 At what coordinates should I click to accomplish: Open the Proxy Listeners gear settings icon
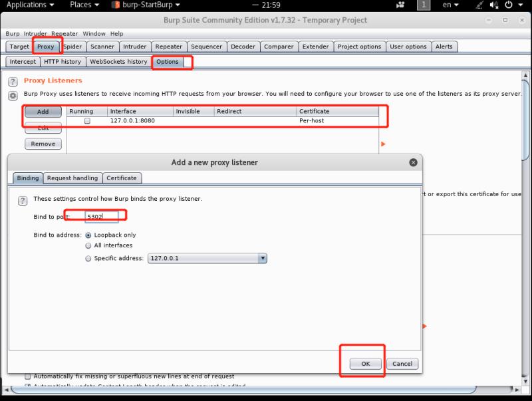[13, 96]
